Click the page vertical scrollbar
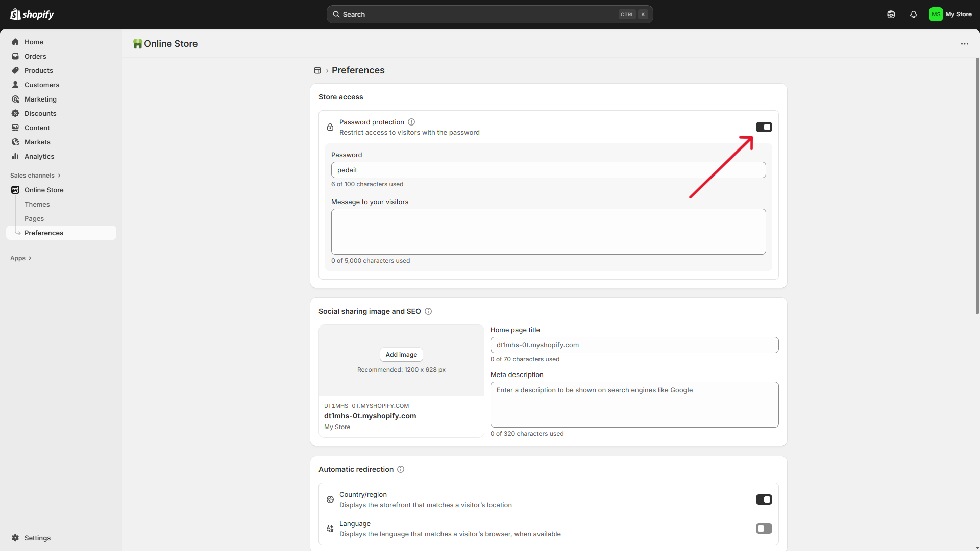The width and height of the screenshot is (980, 551). click(x=977, y=186)
